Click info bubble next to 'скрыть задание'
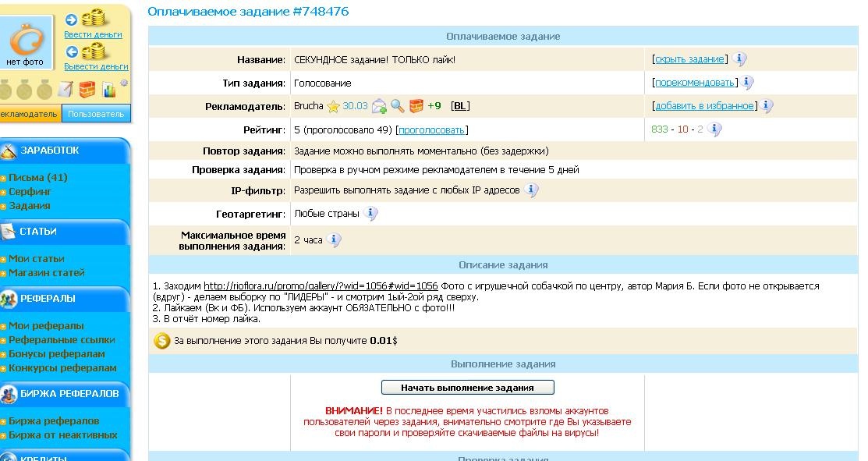The width and height of the screenshot is (868, 461). (x=739, y=59)
